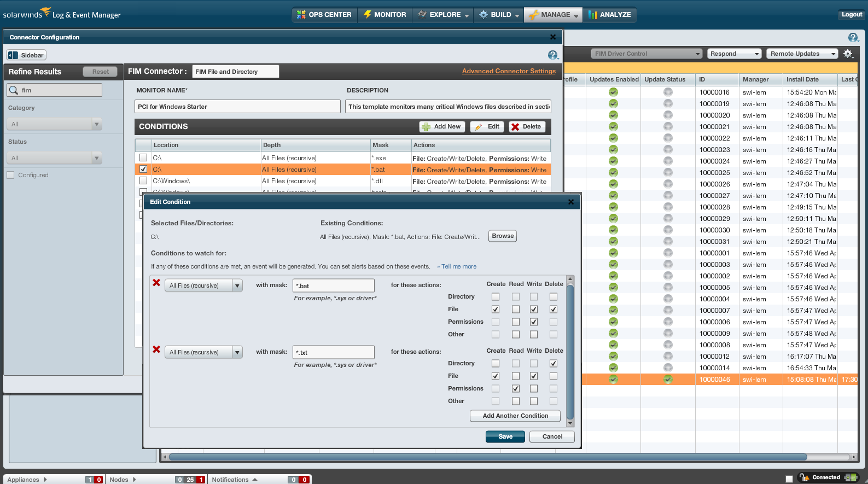Remove the *.txt condition with red X

tap(156, 349)
